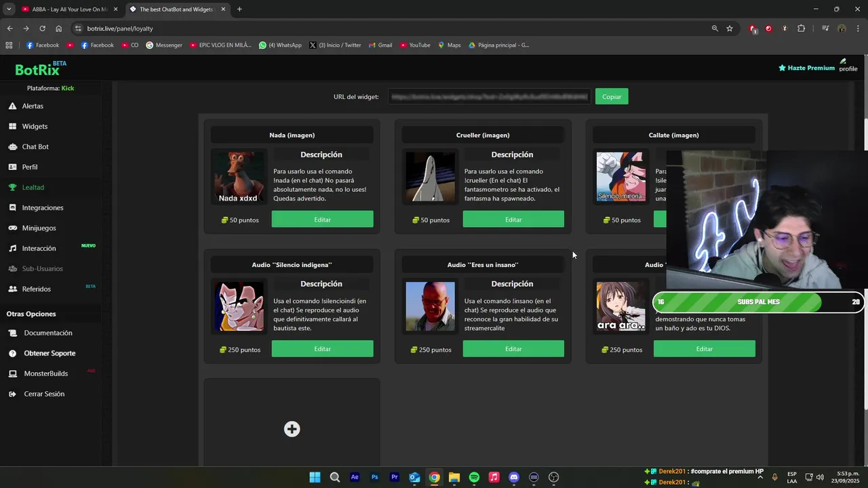Edit the Audio Silencio indigena reward
The height and width of the screenshot is (488, 868).
click(322, 348)
